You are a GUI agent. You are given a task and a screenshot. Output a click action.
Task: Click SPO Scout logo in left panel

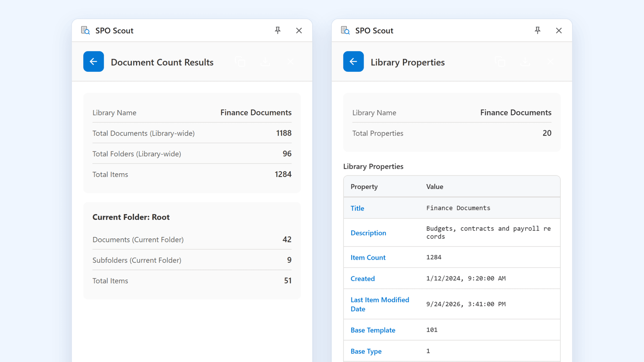(86, 30)
